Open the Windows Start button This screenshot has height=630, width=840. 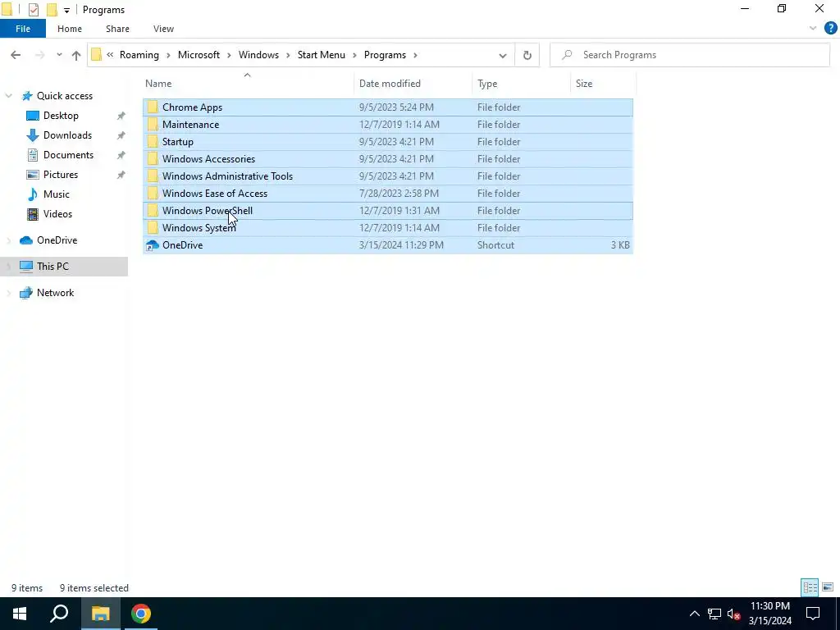(20, 614)
